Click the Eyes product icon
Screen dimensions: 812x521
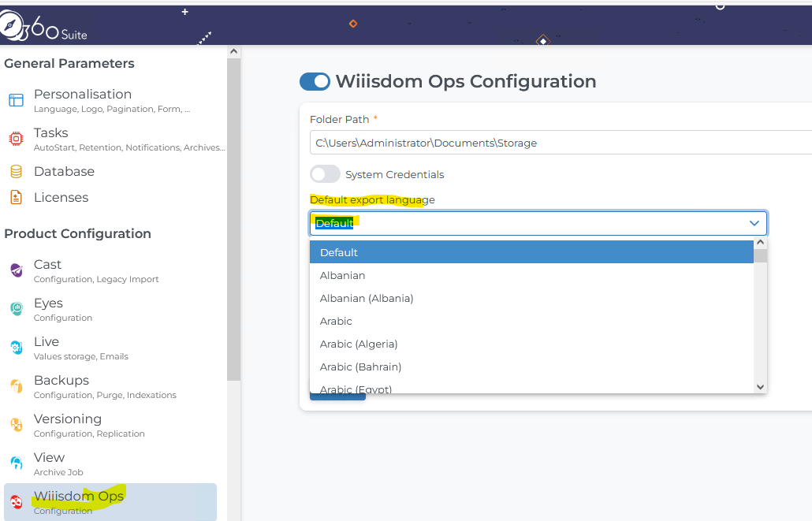16,309
